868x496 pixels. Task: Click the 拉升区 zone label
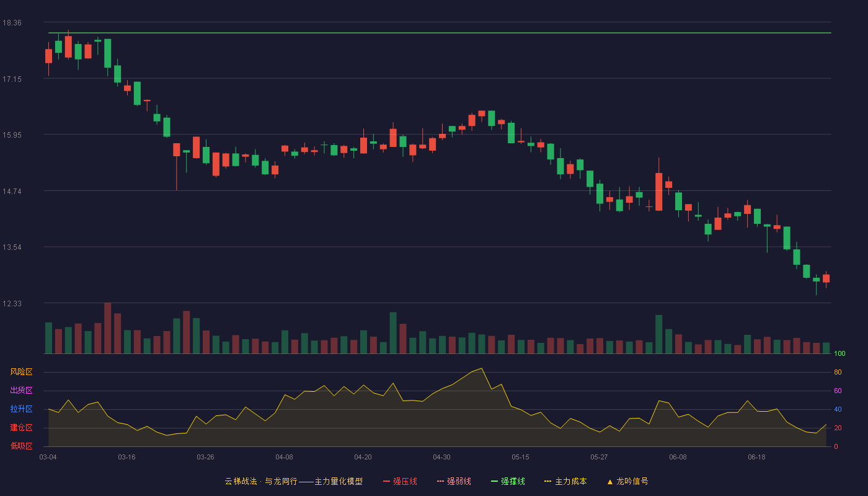click(21, 409)
